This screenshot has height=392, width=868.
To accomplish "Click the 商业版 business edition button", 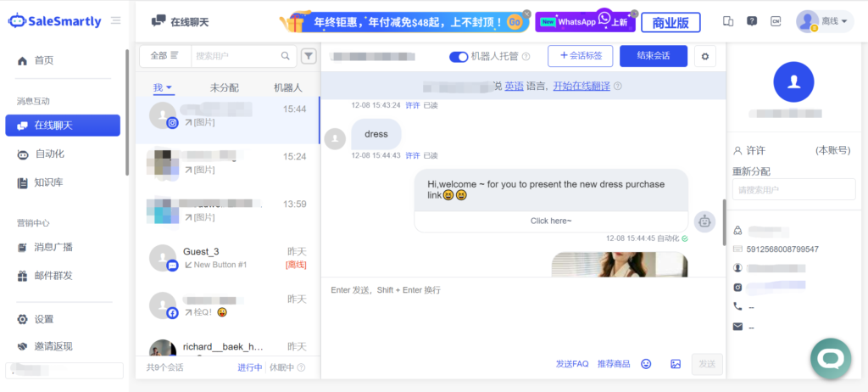I will coord(670,23).
